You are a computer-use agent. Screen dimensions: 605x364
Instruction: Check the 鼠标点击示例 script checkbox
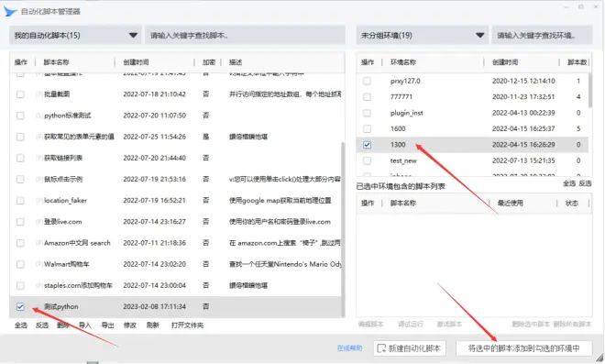[20, 179]
